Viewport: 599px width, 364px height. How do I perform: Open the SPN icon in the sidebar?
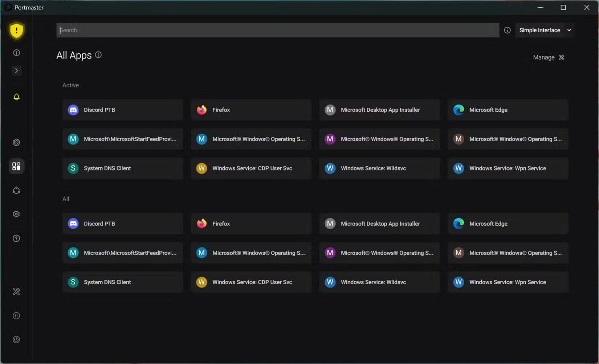(16, 190)
